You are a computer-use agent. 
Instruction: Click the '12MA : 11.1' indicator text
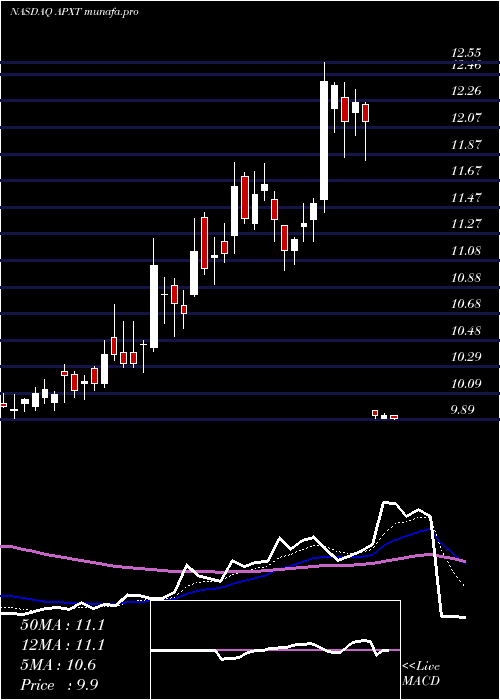[x=62, y=645]
